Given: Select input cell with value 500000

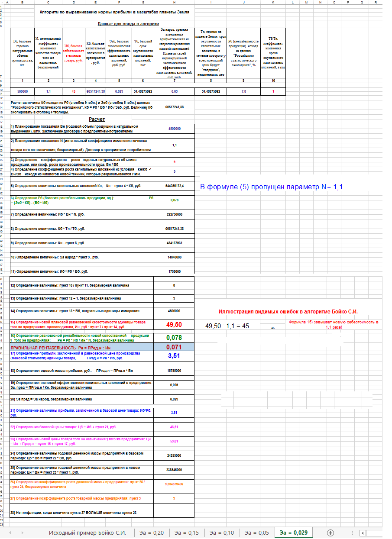Looking at the screenshot, I should coord(22,92).
